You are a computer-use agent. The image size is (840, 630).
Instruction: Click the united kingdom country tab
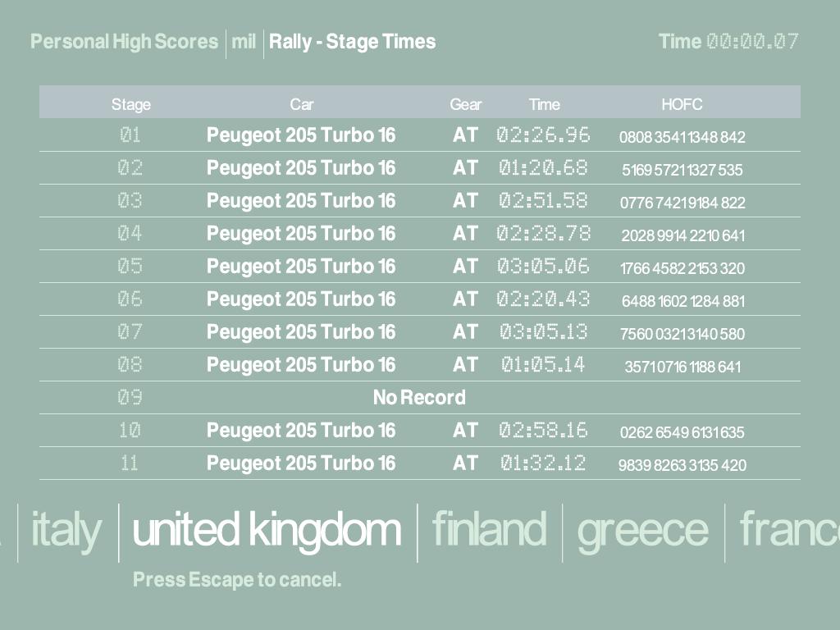[267, 530]
